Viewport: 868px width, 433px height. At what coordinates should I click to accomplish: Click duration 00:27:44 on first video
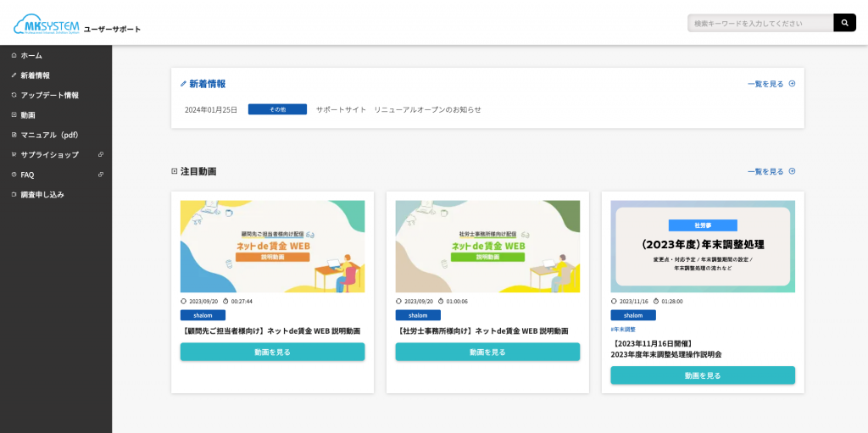pos(242,302)
